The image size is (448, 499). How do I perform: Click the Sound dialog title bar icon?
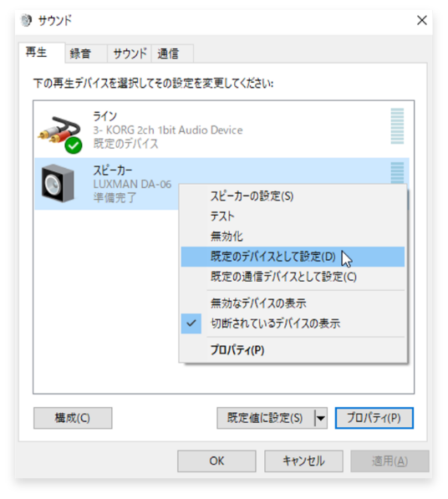tap(26, 20)
